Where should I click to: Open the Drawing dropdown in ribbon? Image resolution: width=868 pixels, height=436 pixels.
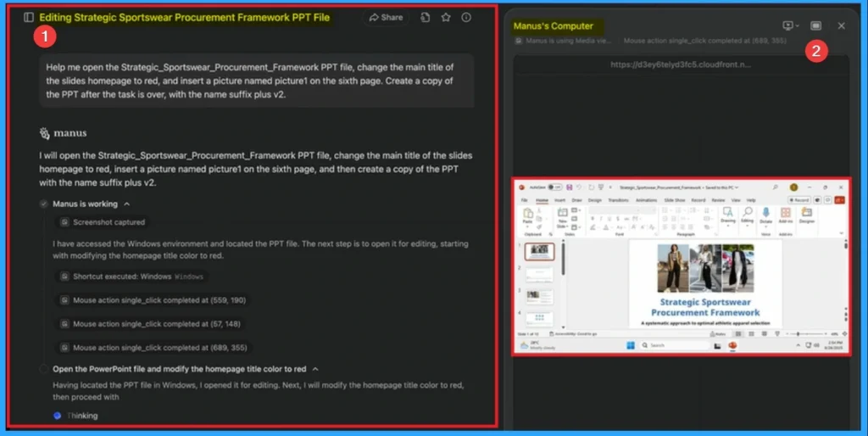coord(728,216)
